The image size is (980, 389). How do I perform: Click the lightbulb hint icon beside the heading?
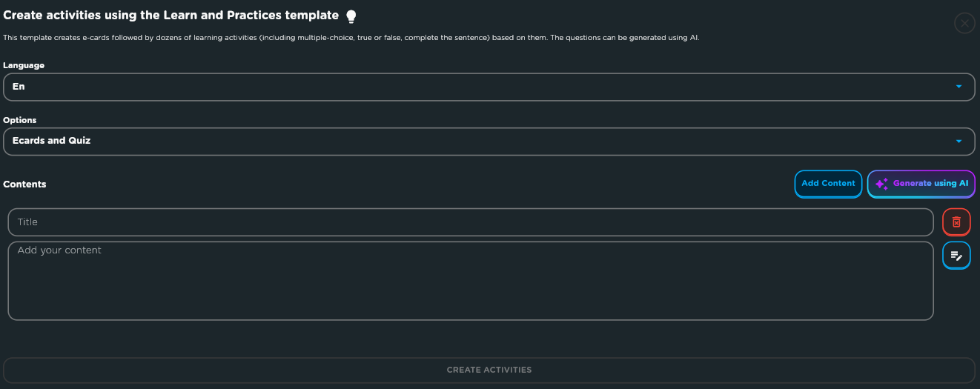tap(351, 16)
